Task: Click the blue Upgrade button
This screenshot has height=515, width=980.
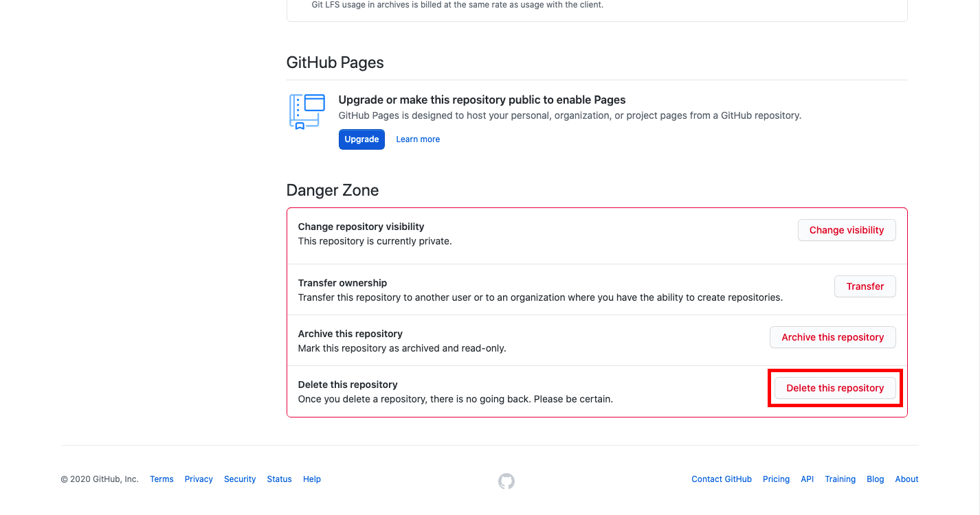Action: click(361, 139)
